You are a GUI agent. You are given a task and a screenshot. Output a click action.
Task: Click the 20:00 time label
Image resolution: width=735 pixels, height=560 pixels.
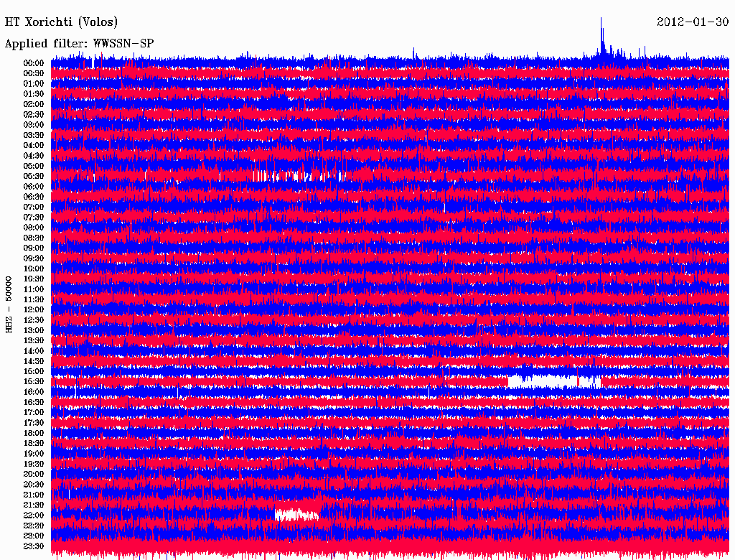34,474
